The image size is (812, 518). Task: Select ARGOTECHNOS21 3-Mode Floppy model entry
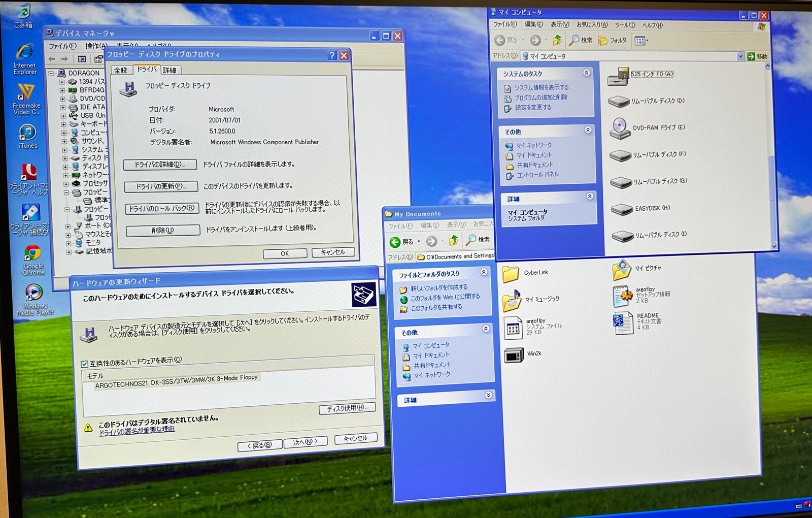pyautogui.click(x=176, y=381)
